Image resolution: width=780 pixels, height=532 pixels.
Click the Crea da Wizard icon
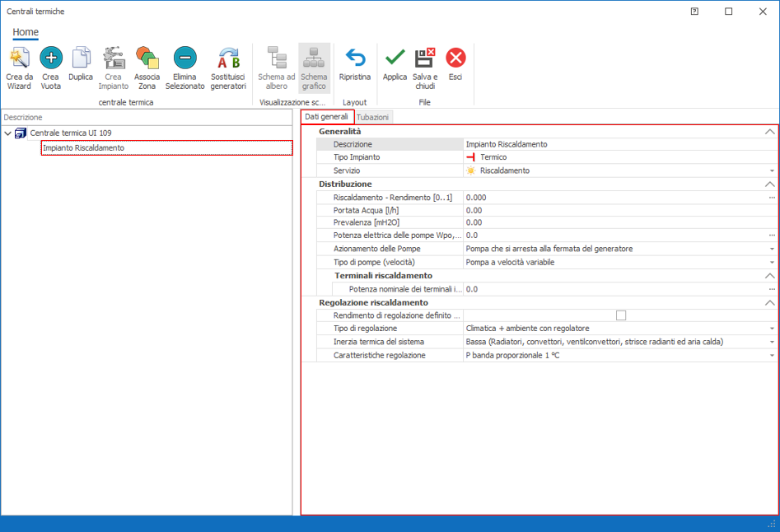point(19,59)
